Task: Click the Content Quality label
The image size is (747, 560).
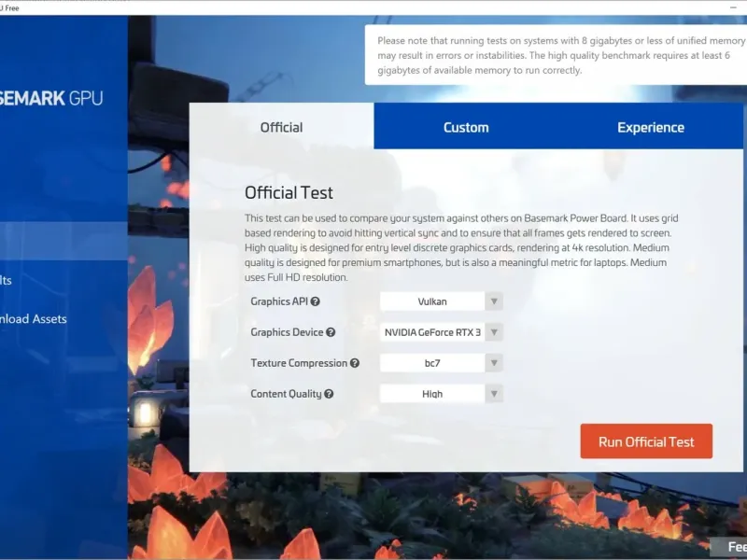Action: [x=286, y=394]
